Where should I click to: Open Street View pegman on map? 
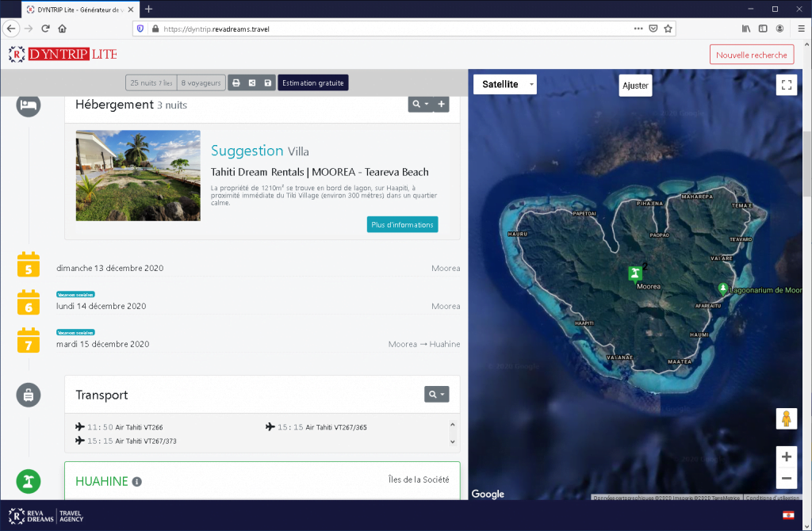tap(786, 419)
